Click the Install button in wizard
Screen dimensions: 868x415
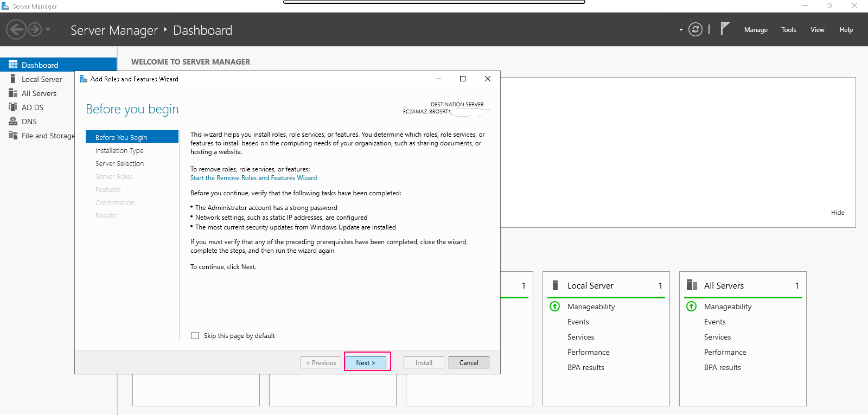click(424, 362)
